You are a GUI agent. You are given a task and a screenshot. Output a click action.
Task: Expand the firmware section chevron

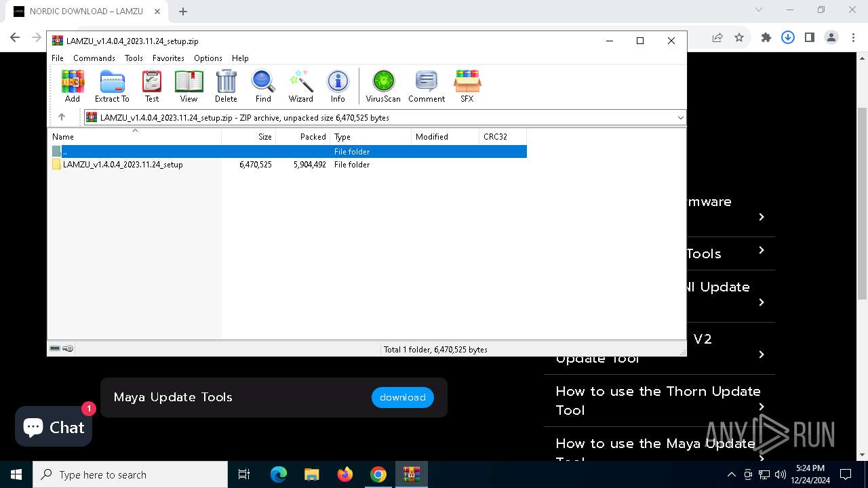tap(762, 217)
